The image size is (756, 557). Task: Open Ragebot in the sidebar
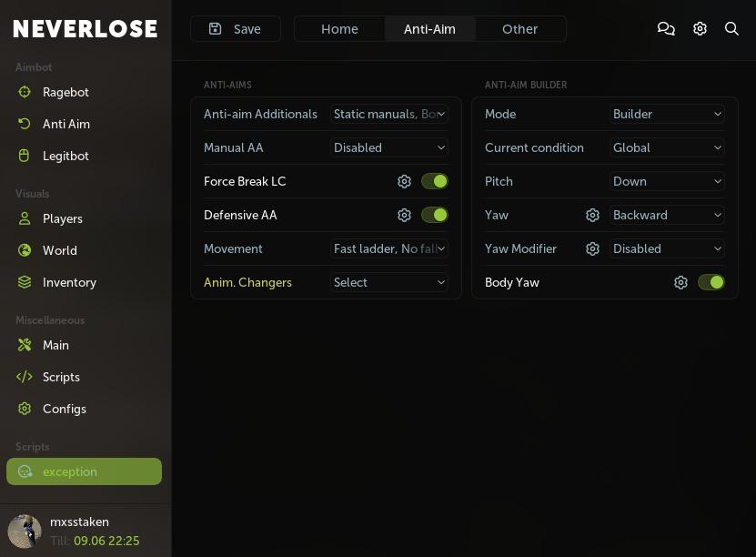click(66, 92)
